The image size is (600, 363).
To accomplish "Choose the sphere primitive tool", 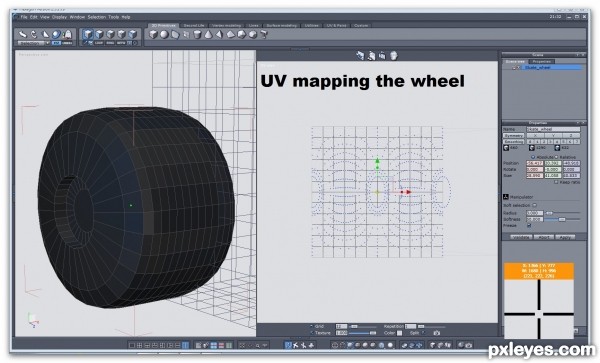I will pos(164,35).
